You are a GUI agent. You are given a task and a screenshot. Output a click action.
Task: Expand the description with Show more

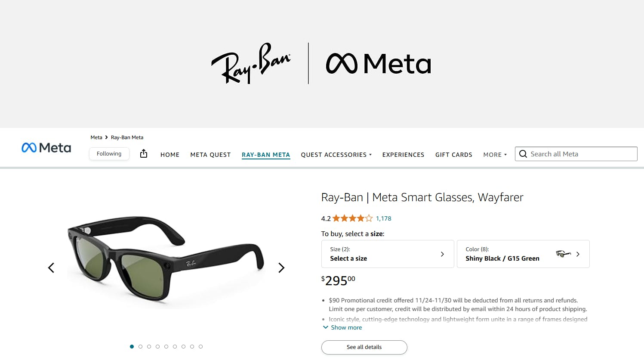pos(343,327)
